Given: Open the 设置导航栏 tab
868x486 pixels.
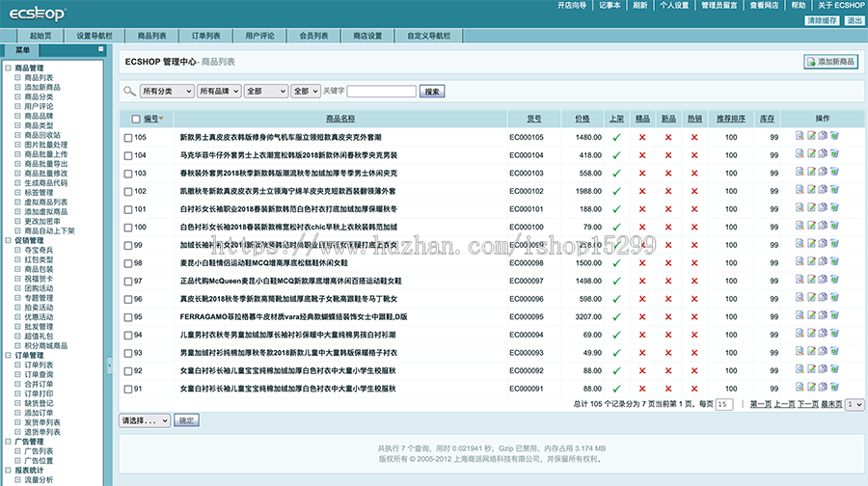Looking at the screenshot, I should pos(95,36).
